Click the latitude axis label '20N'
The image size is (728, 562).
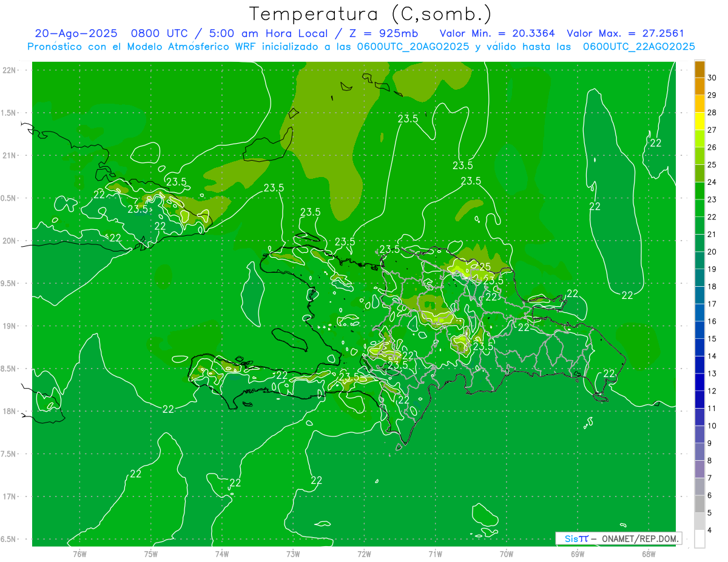[x=10, y=241]
